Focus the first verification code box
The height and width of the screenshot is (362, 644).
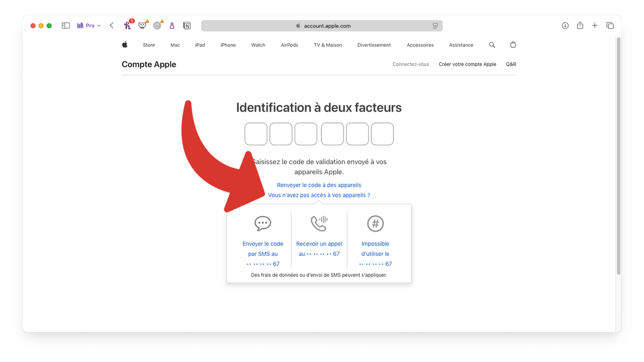(256, 134)
